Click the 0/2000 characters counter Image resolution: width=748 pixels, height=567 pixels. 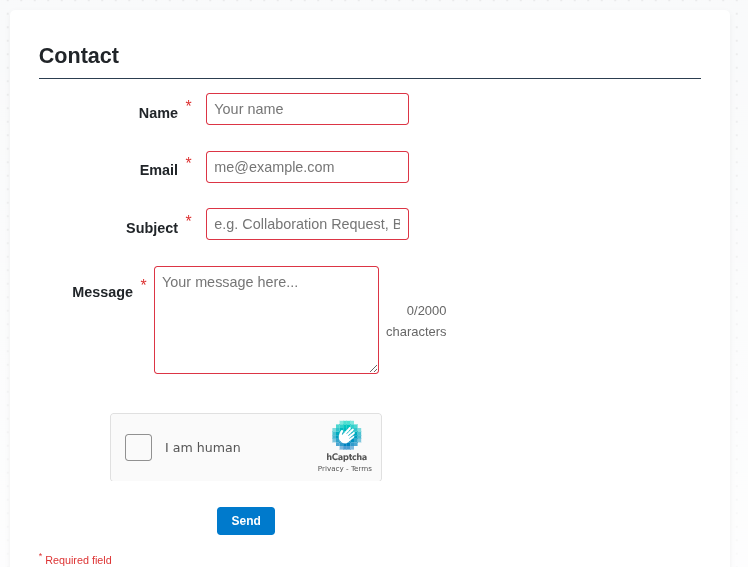pyautogui.click(x=417, y=321)
